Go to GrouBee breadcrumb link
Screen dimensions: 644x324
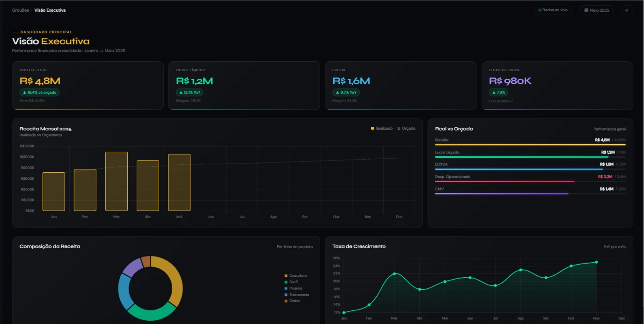[x=21, y=10]
